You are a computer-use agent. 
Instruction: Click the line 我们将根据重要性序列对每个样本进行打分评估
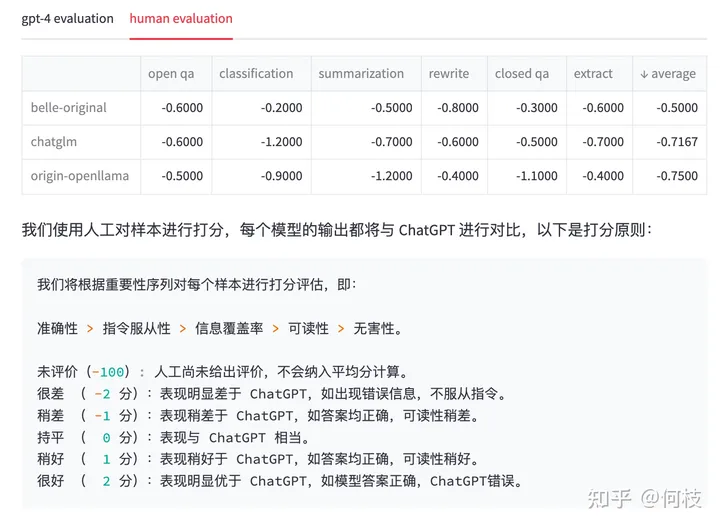pos(197,285)
